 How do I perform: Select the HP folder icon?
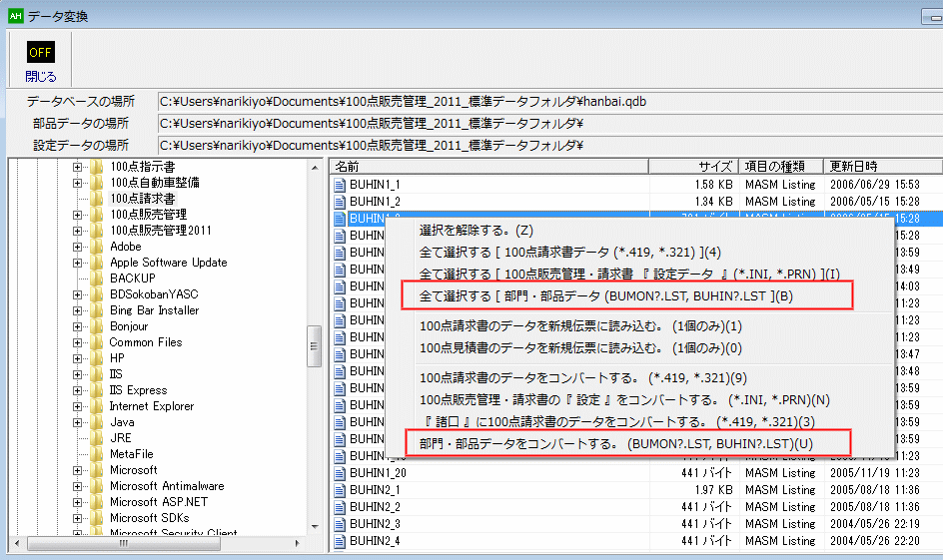[96, 358]
